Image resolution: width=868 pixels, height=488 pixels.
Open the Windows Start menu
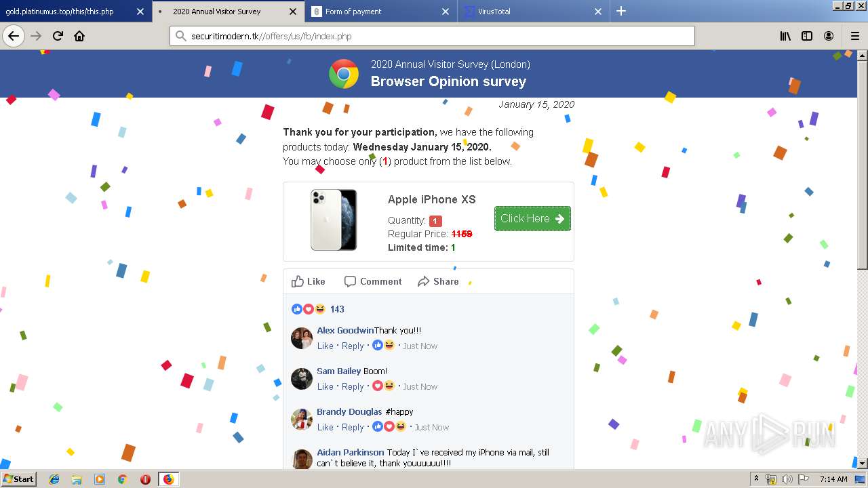[18, 479]
